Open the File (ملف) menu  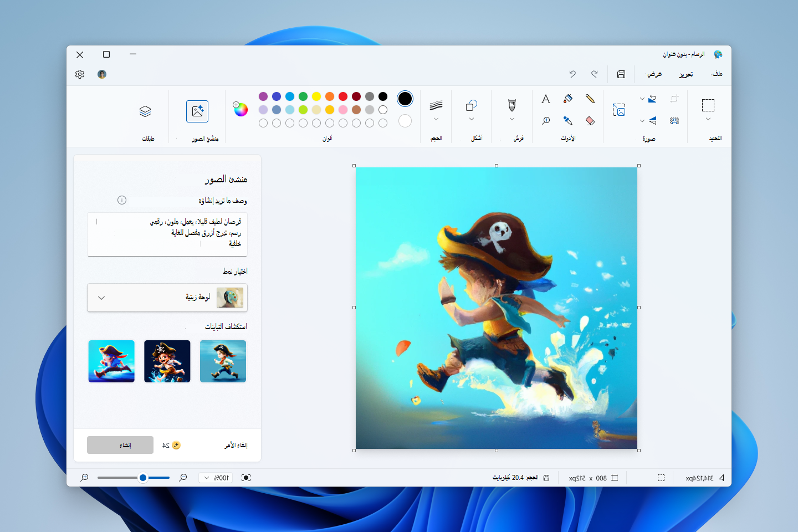coord(717,74)
